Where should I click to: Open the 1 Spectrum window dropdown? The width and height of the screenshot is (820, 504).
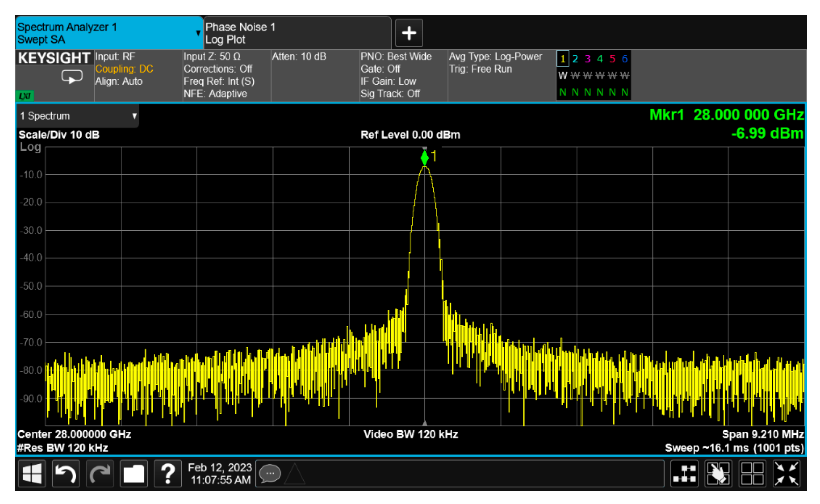click(x=78, y=116)
